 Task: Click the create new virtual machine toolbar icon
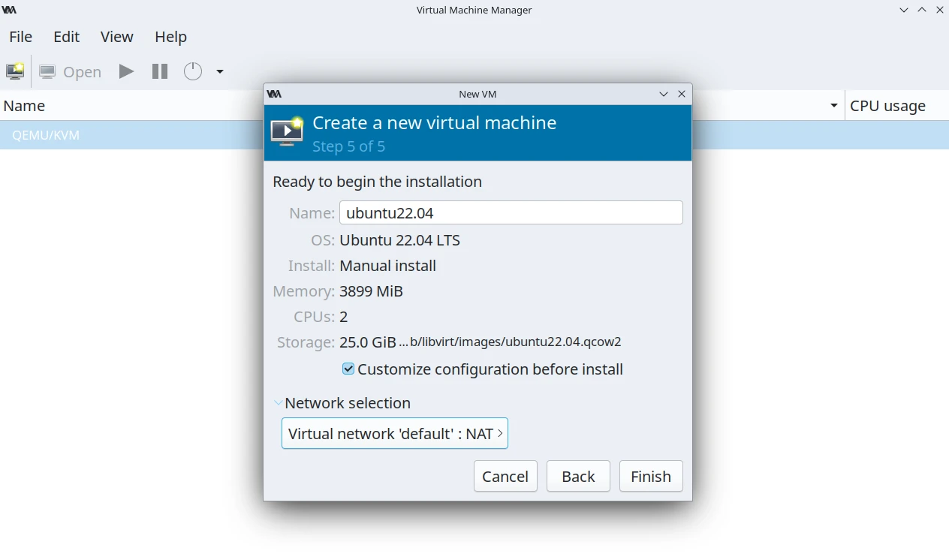(15, 71)
